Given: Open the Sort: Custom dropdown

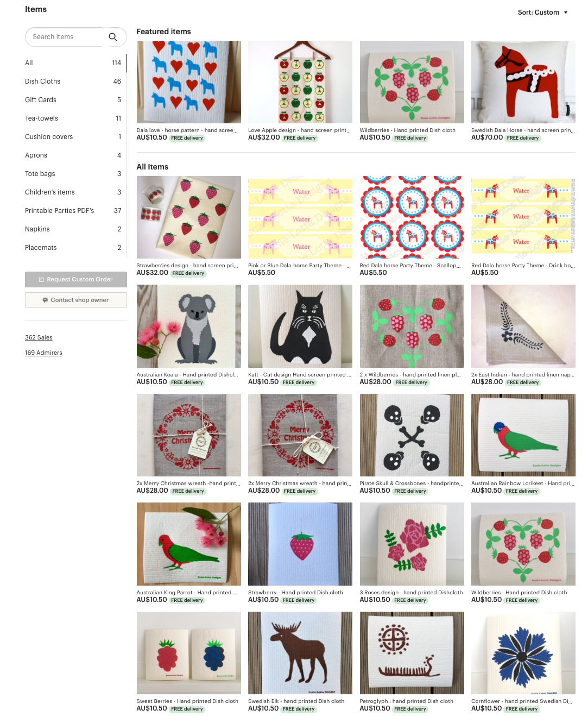Looking at the screenshot, I should point(542,12).
